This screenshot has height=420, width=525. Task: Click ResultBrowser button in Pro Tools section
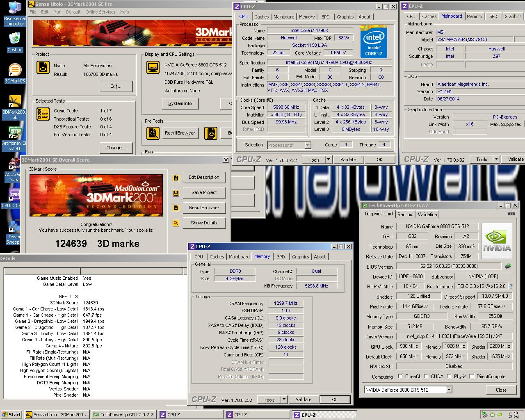tap(180, 133)
